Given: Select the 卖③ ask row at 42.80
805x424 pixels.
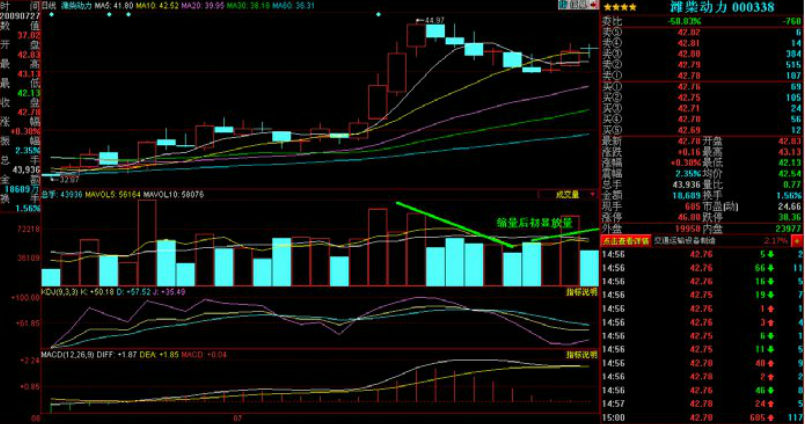Looking at the screenshot, I should 702,54.
